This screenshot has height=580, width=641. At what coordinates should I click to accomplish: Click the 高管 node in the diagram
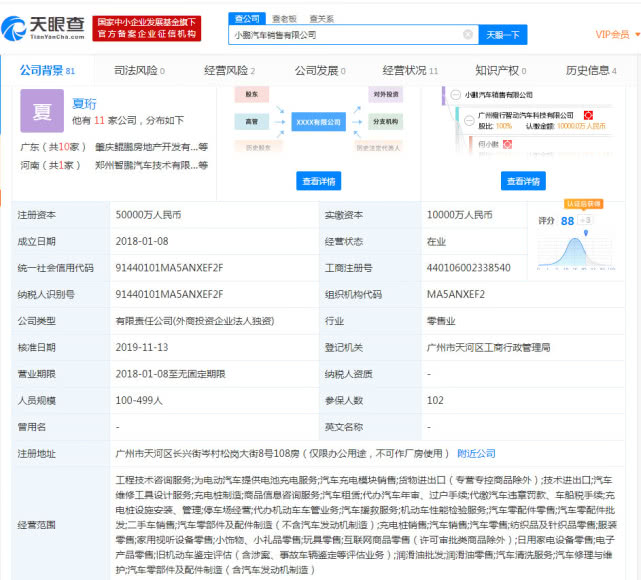tap(252, 122)
